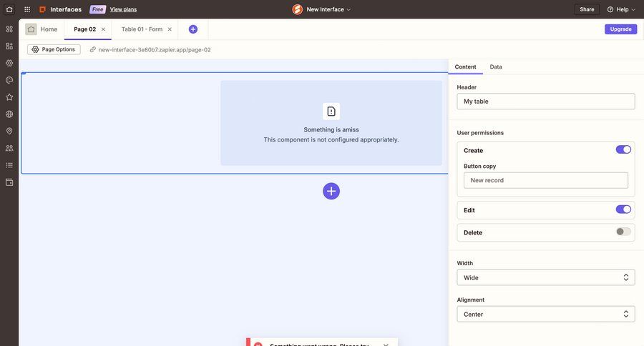Switch to the Table 01 - Form tab
Image resolution: width=644 pixels, height=346 pixels.
point(142,29)
